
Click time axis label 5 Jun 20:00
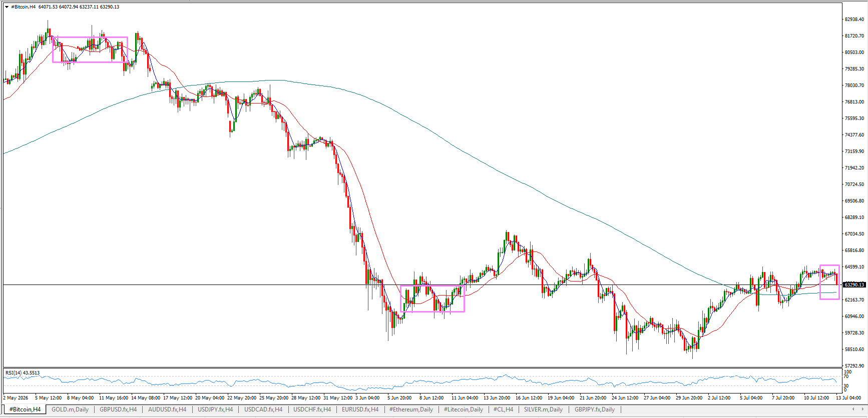[x=399, y=398]
